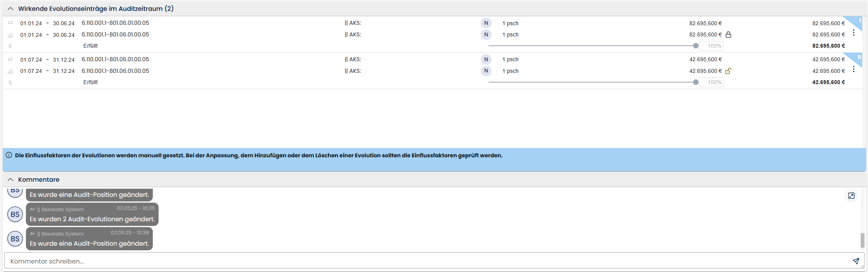
Task: Select LC row 01.07.24 – 31.12.24
Action: pos(47,60)
